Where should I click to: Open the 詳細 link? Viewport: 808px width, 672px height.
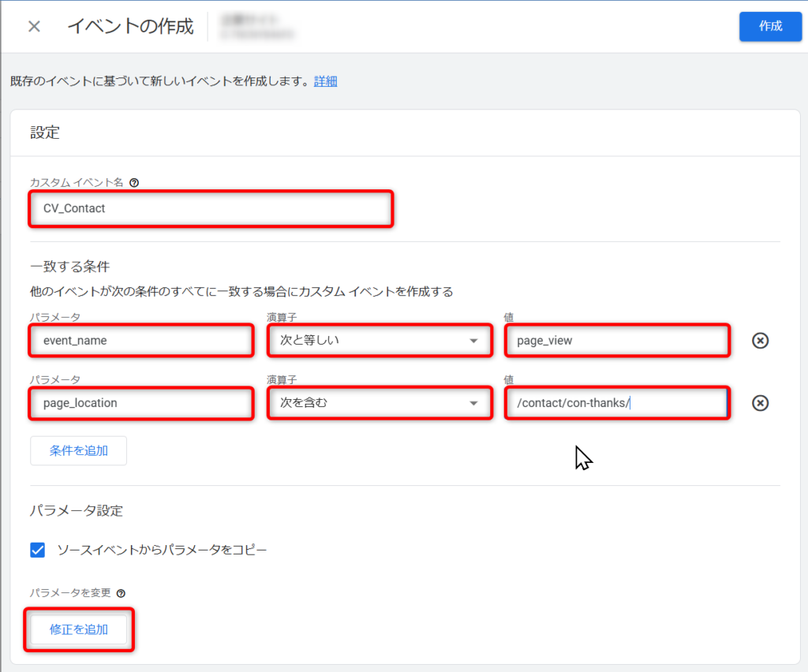pyautogui.click(x=325, y=81)
